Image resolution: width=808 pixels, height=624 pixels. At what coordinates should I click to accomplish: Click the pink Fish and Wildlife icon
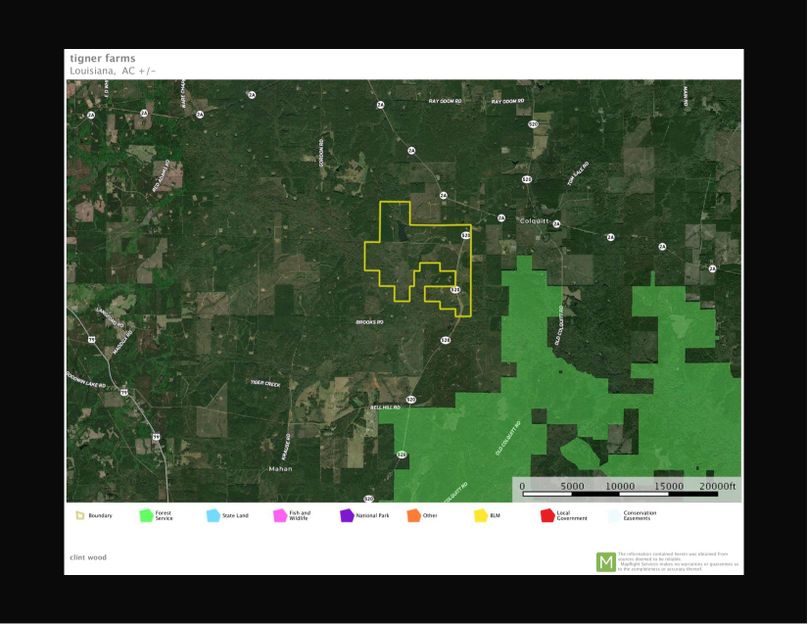(280, 516)
